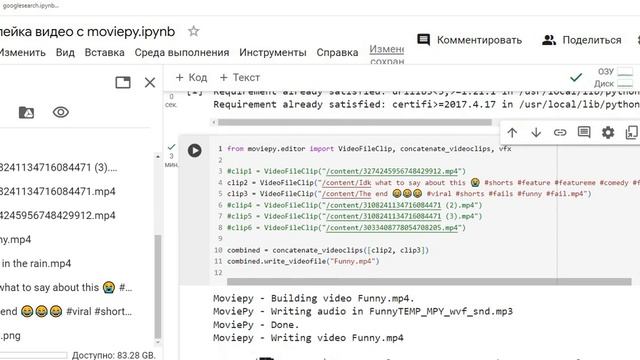Star the moviepy notebook
640x360 pixels.
click(x=193, y=31)
